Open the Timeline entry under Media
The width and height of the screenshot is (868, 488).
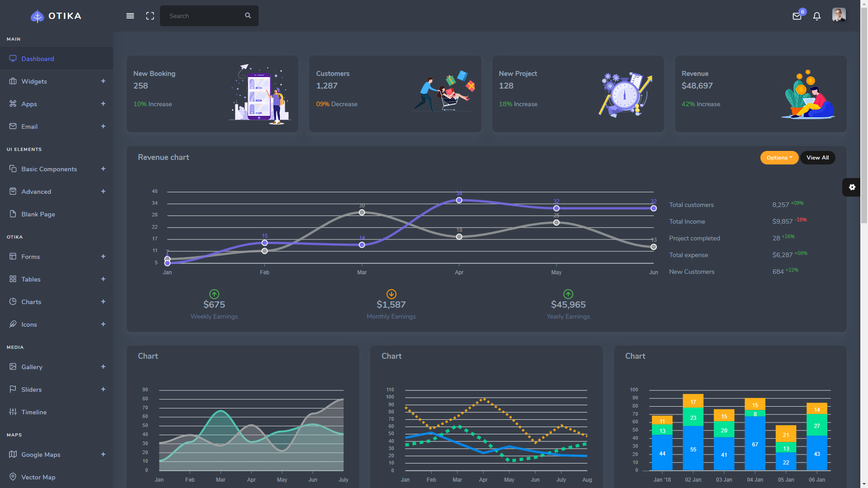click(34, 412)
